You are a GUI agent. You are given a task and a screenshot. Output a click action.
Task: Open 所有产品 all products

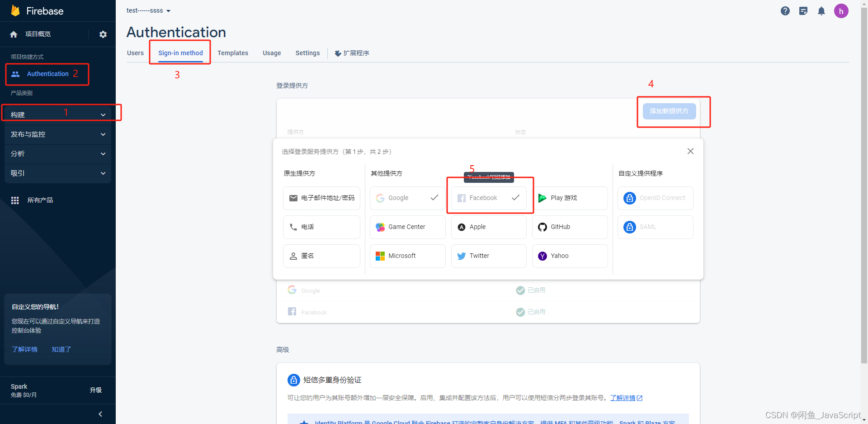(x=40, y=200)
